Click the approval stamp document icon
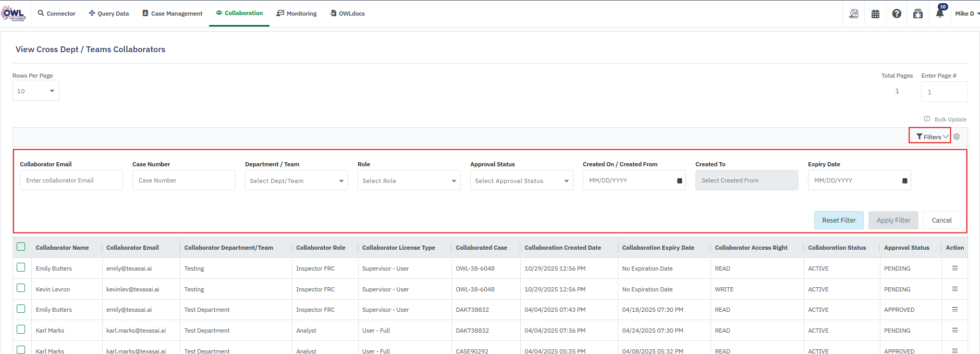This screenshot has height=354, width=980. click(x=854, y=14)
